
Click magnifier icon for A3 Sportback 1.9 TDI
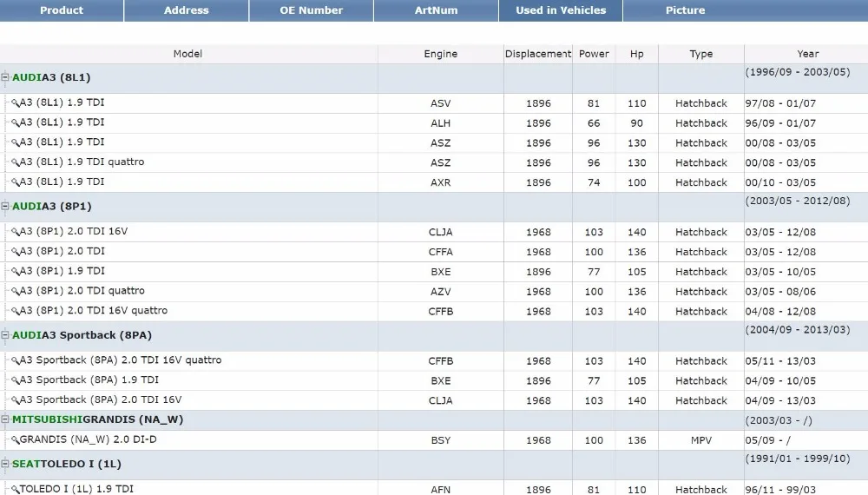(x=15, y=381)
